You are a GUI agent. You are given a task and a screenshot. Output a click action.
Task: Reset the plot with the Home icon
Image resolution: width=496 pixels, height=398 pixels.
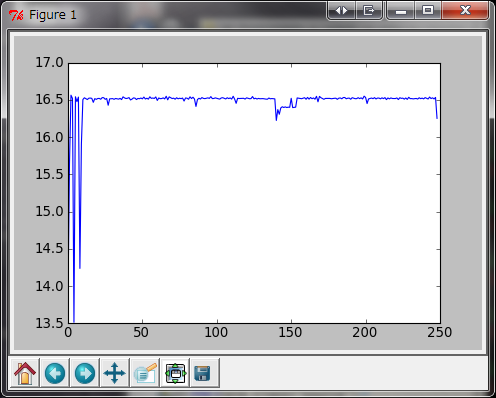coord(25,373)
